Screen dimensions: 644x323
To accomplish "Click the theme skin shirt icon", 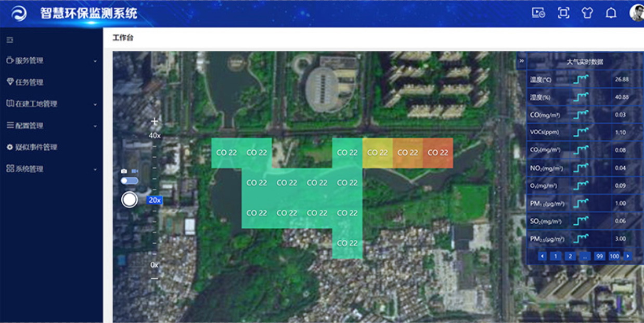I will (587, 14).
